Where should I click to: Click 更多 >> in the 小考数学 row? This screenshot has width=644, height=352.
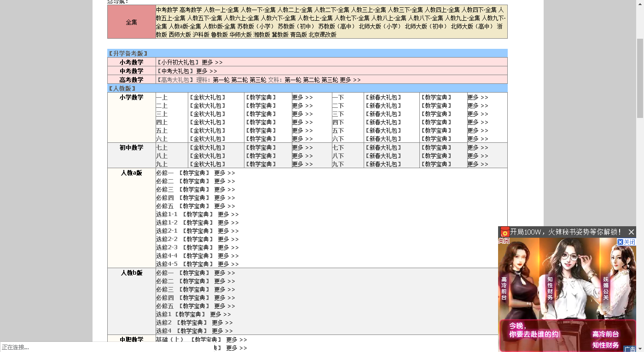[x=212, y=62]
